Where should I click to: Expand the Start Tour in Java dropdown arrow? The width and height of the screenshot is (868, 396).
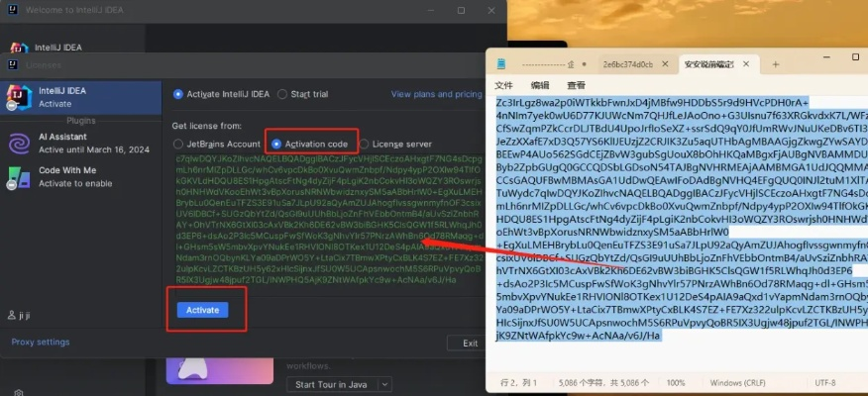(385, 384)
